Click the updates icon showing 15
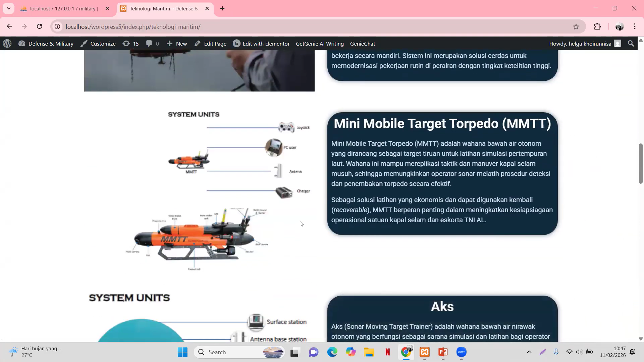The width and height of the screenshot is (644, 362). pos(131,44)
